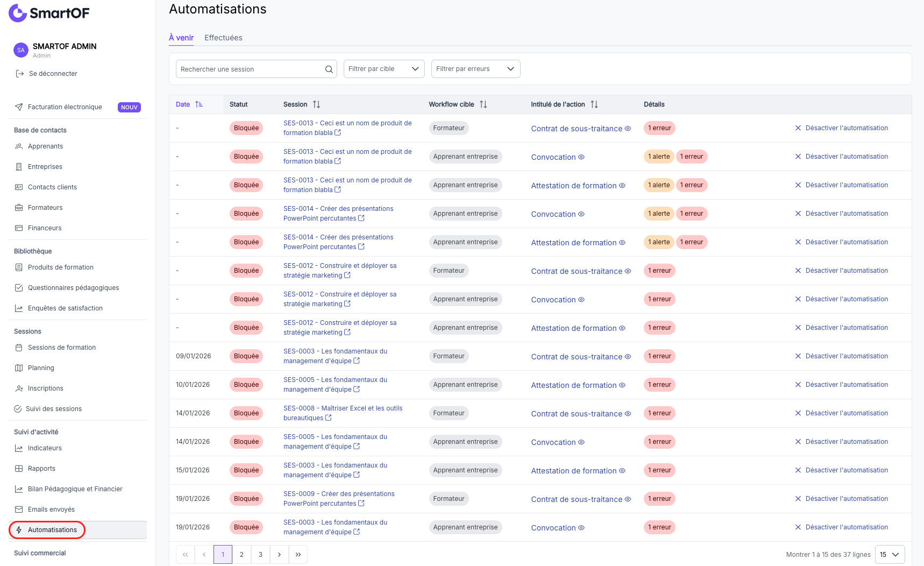Open Filtrer par cible dropdown
Screen dimensions: 924x566
tap(384, 69)
